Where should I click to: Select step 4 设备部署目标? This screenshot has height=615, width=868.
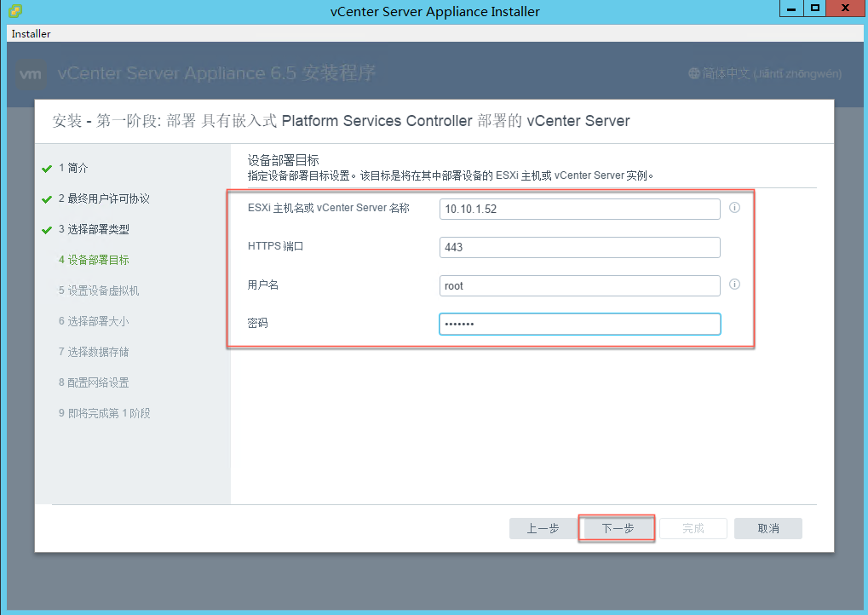(x=94, y=260)
